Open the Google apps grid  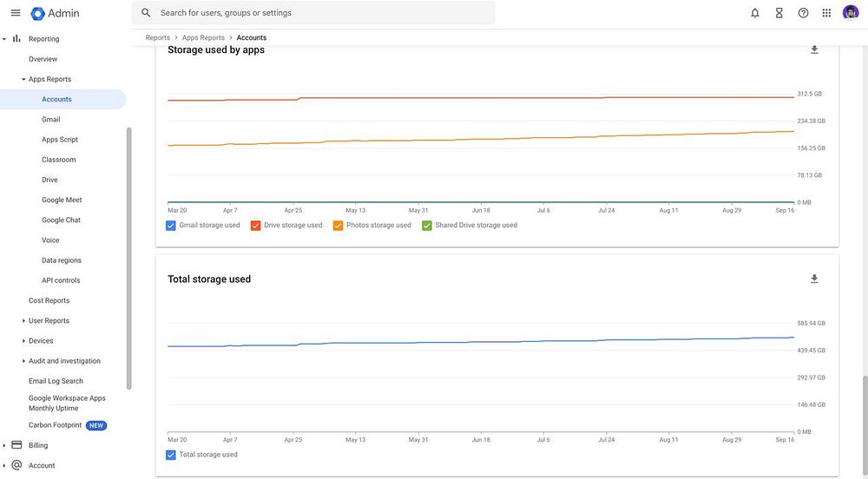coord(826,13)
